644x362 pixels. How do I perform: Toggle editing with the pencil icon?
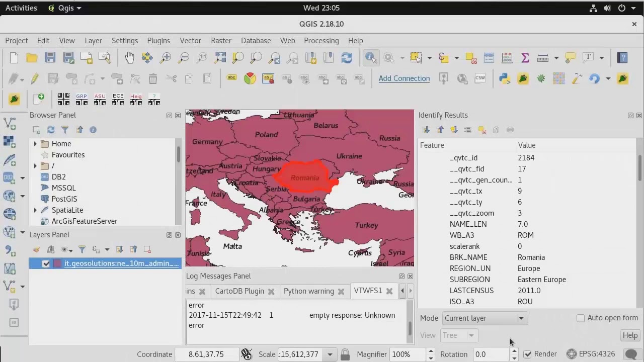pos(34,78)
